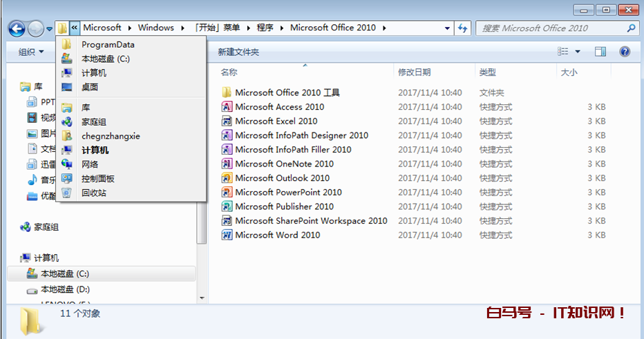Viewport: 644px width, 339px height.
Task: Select the Microsoft Access 2010 shortcut icon
Action: pos(227,107)
